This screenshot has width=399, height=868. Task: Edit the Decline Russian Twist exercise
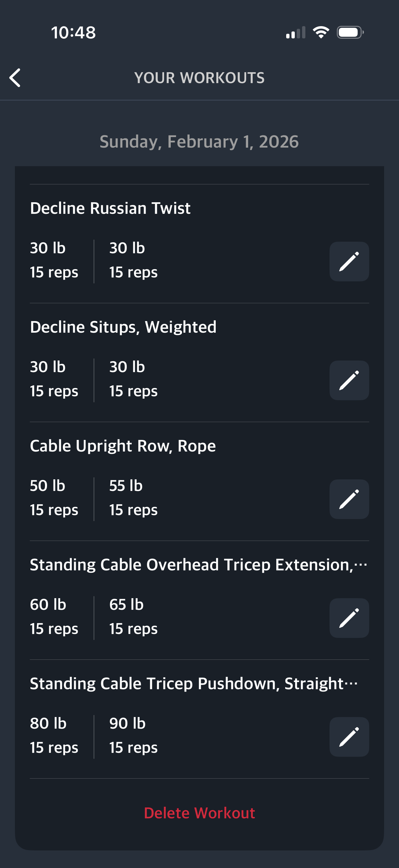(x=349, y=262)
